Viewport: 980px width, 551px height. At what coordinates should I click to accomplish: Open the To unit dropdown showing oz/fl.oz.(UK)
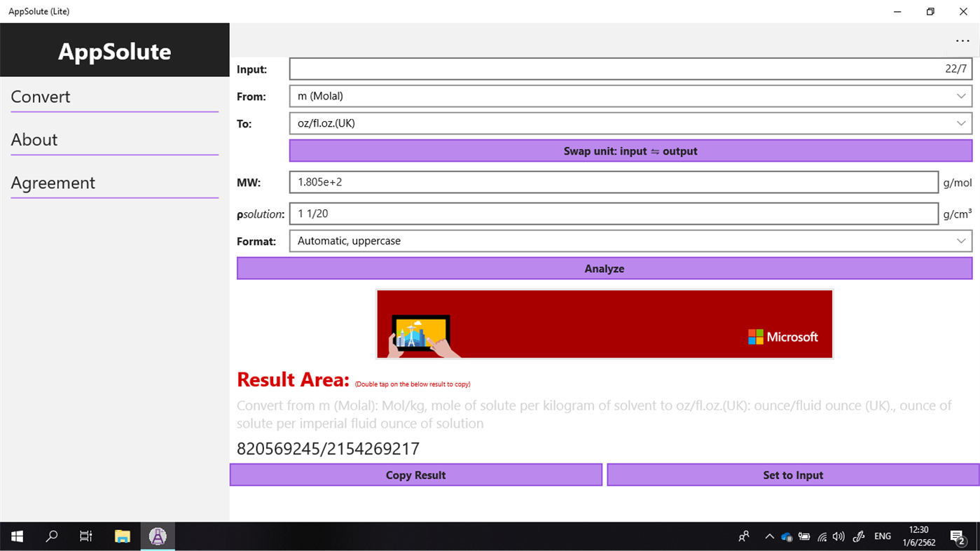[629, 123]
